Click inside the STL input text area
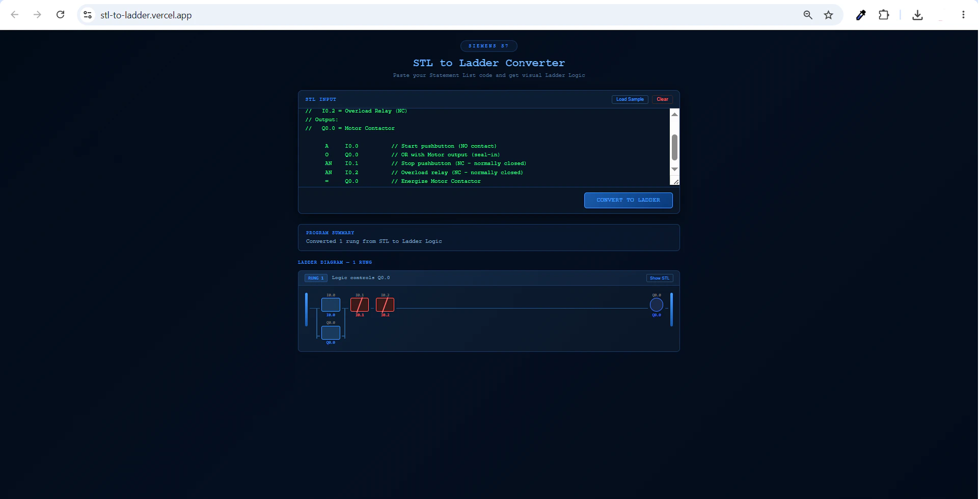The image size is (980, 499). (x=484, y=147)
